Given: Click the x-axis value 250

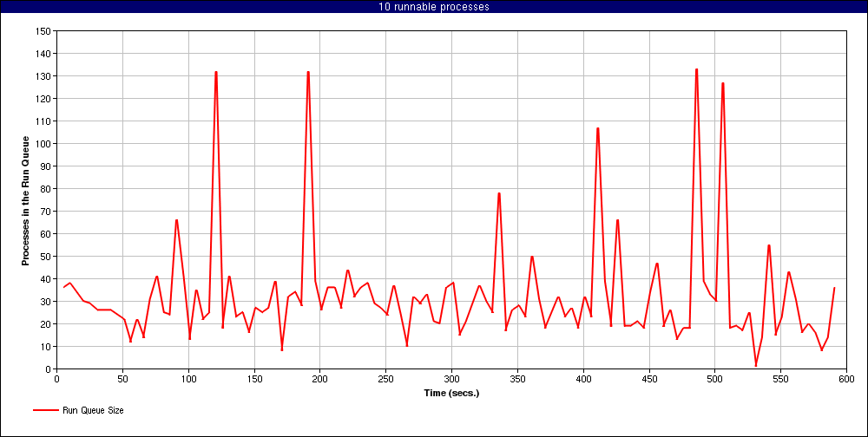Looking at the screenshot, I should pyautogui.click(x=386, y=380).
